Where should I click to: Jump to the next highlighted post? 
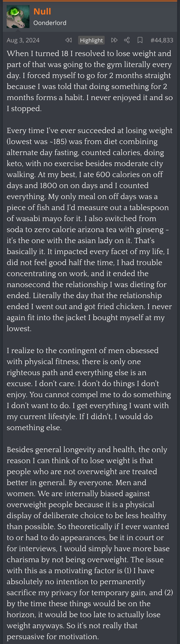(x=114, y=40)
